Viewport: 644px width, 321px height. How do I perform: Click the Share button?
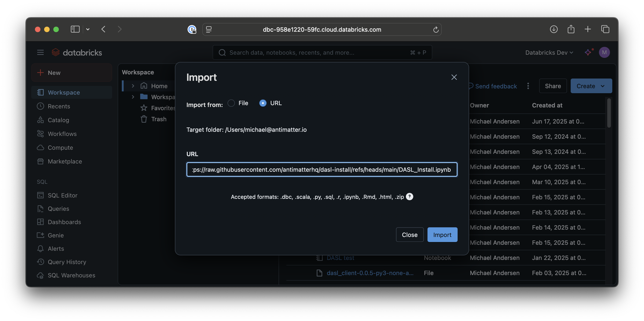[553, 86]
